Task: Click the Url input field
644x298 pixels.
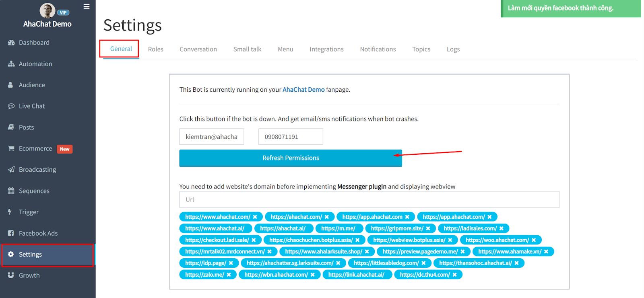Action: click(x=369, y=199)
